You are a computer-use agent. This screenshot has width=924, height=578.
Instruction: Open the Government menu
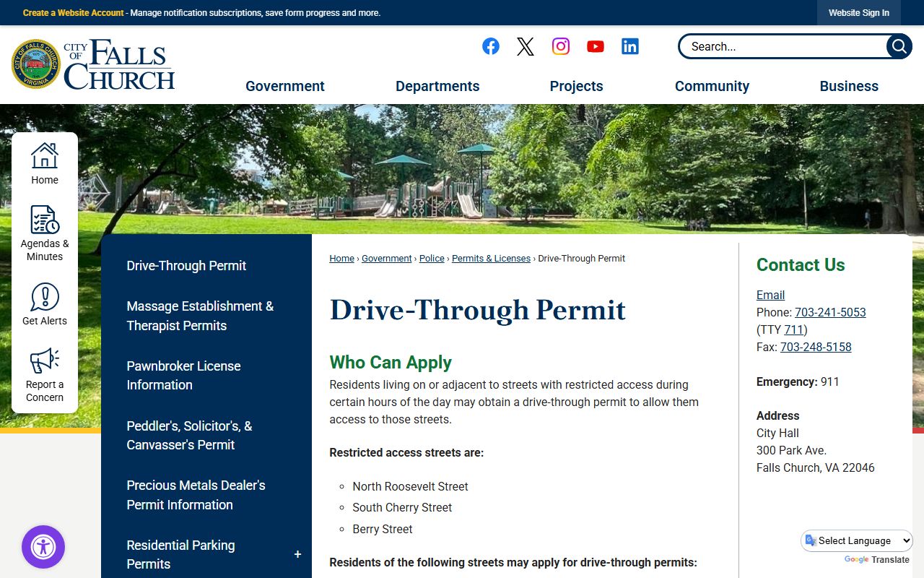pyautogui.click(x=285, y=86)
